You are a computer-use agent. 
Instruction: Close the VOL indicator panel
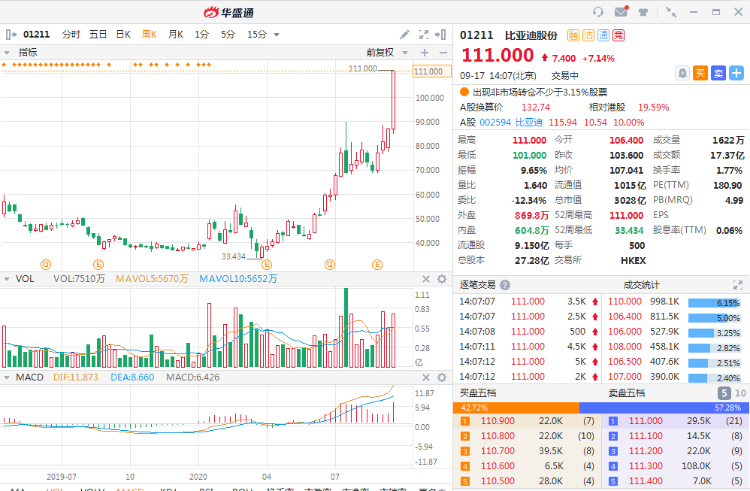[426, 279]
